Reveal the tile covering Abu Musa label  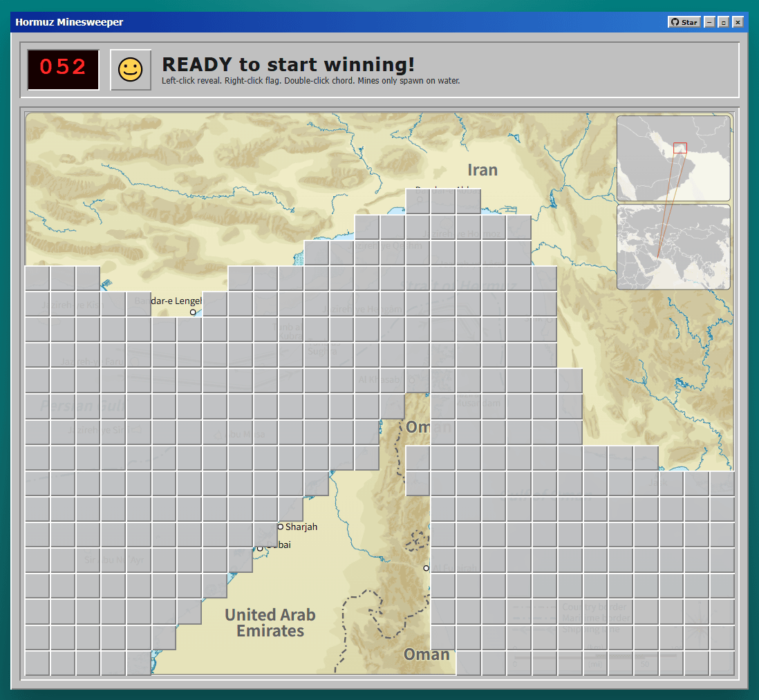[241, 433]
